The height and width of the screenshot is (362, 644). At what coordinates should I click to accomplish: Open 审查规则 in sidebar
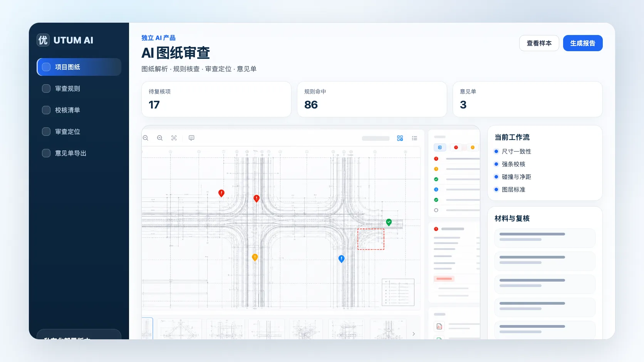click(79, 88)
